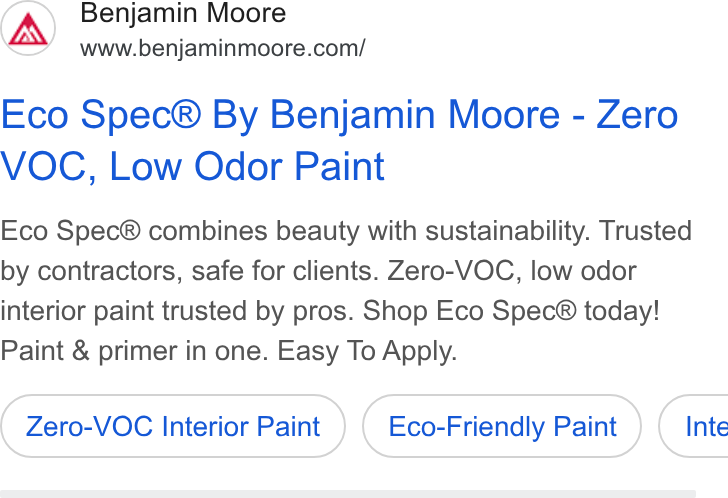The image size is (728, 498).
Task: Click the grey horizontal bar below the chips
Action: point(348,494)
